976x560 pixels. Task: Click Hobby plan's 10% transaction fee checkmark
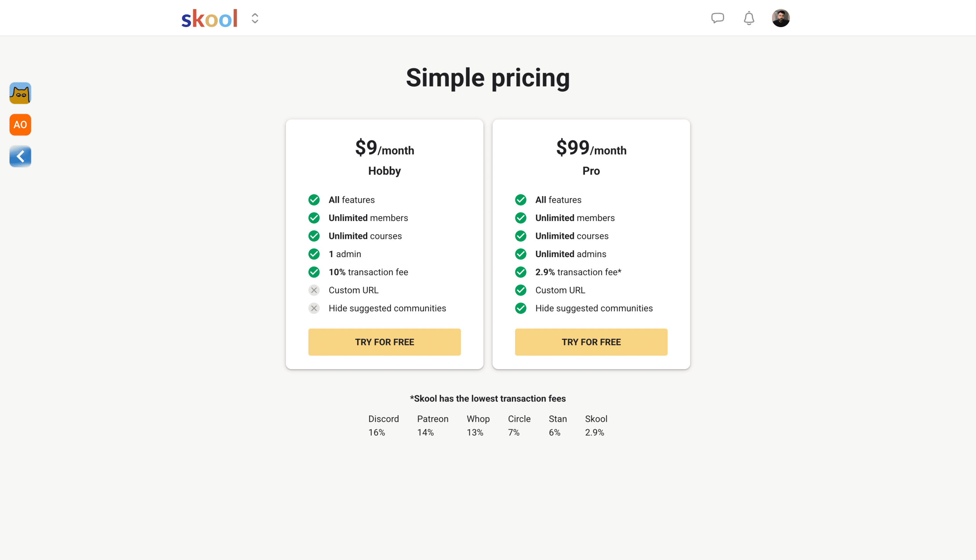[314, 272]
